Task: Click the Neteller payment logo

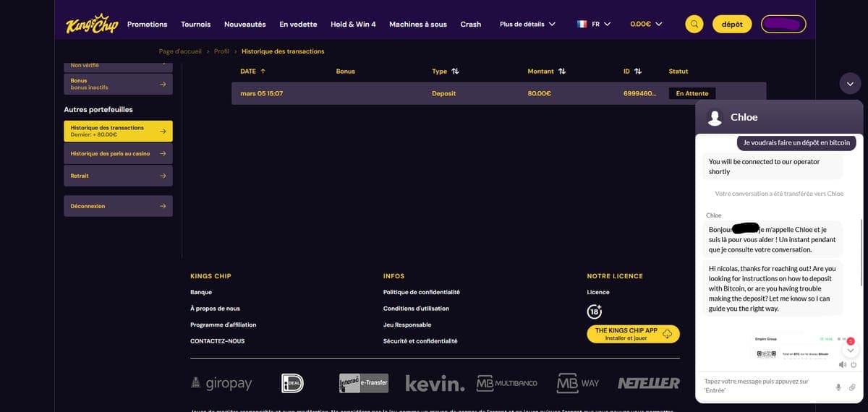Action: click(648, 383)
